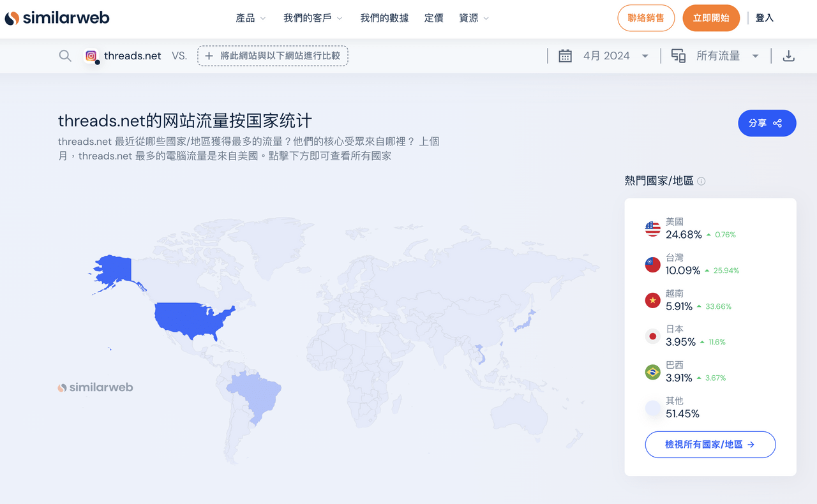The width and height of the screenshot is (817, 504).
Task: Click the 檢視所有國家/地區 button
Action: [x=710, y=444]
